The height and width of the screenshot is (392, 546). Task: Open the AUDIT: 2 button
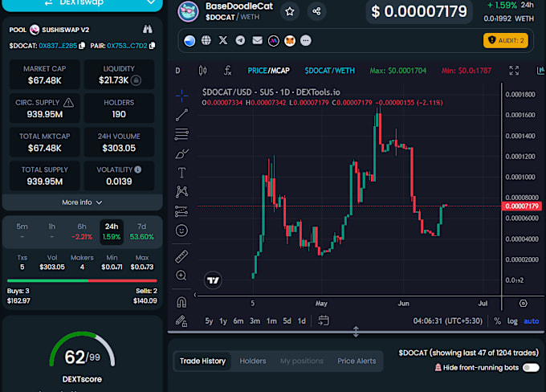coord(506,40)
